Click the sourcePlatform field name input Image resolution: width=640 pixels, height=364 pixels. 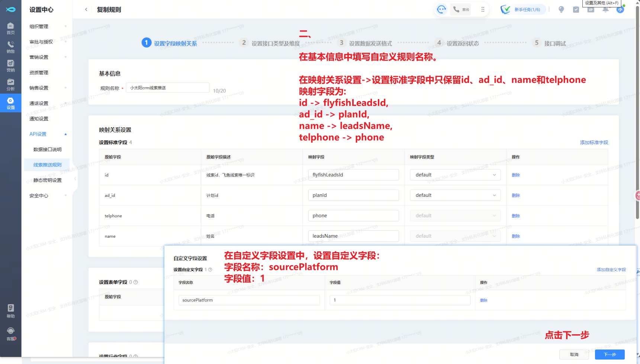[x=249, y=300]
